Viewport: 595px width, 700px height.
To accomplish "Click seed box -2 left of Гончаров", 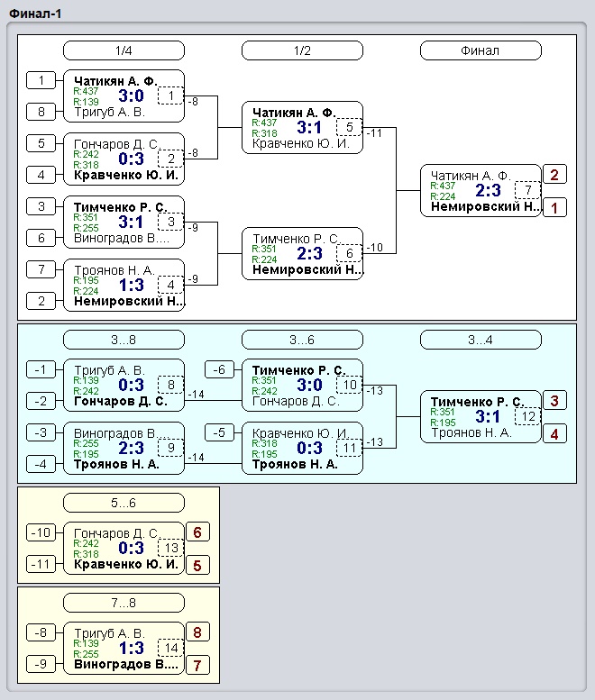I will click(41, 400).
